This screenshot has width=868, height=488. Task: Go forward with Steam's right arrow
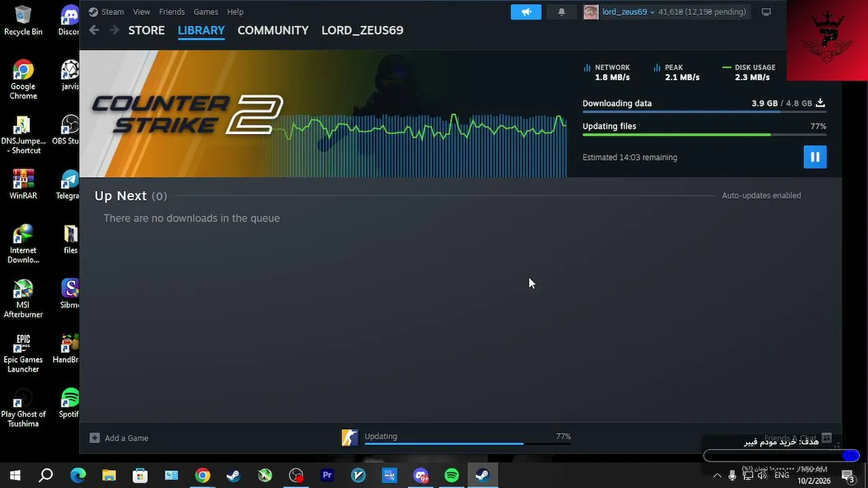point(114,30)
